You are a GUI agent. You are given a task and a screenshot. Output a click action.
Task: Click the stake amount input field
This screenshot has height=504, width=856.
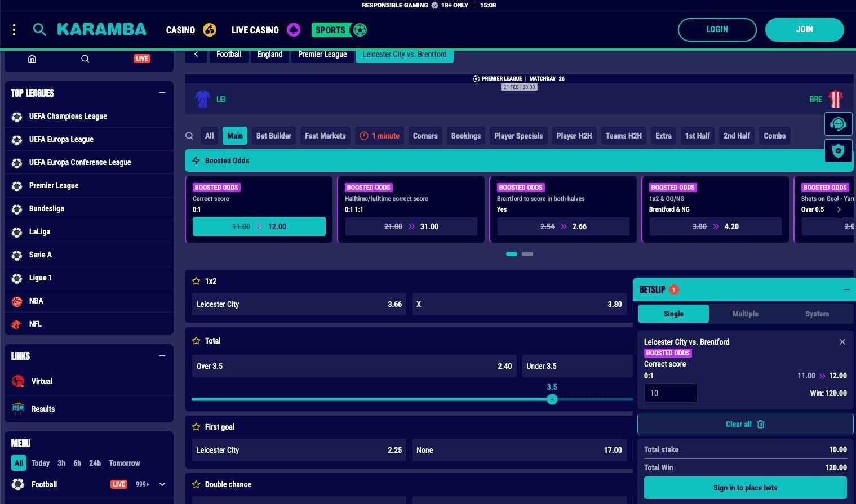pyautogui.click(x=670, y=393)
